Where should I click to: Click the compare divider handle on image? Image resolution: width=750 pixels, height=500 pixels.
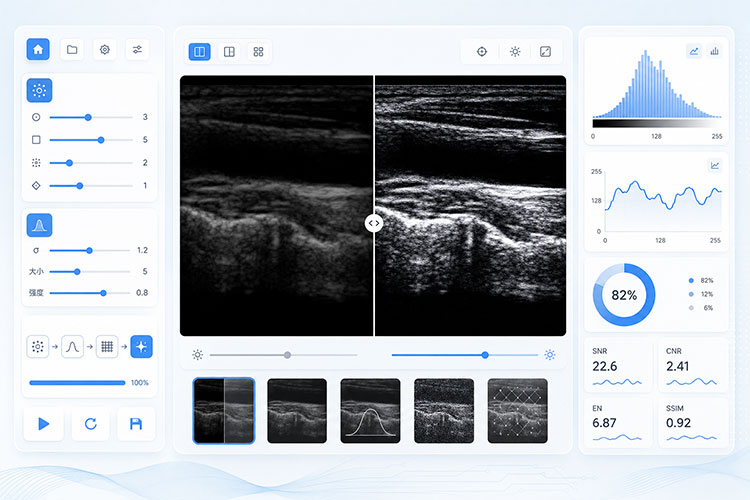pos(374,223)
